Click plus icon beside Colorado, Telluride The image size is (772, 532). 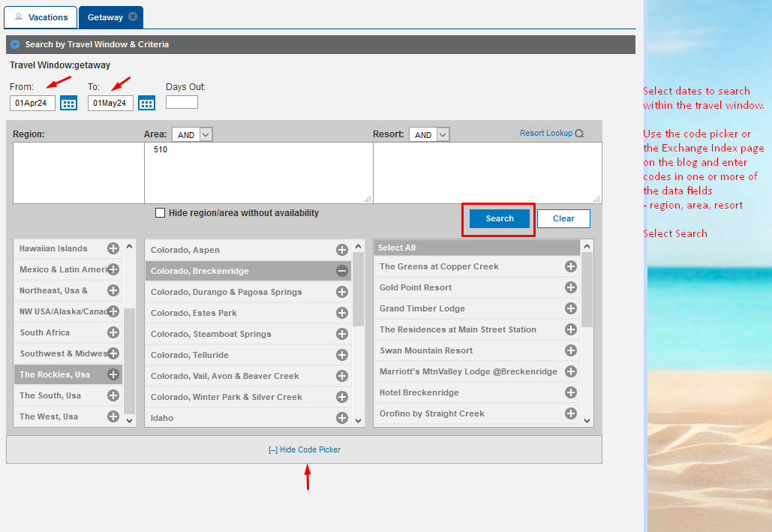pyautogui.click(x=342, y=355)
